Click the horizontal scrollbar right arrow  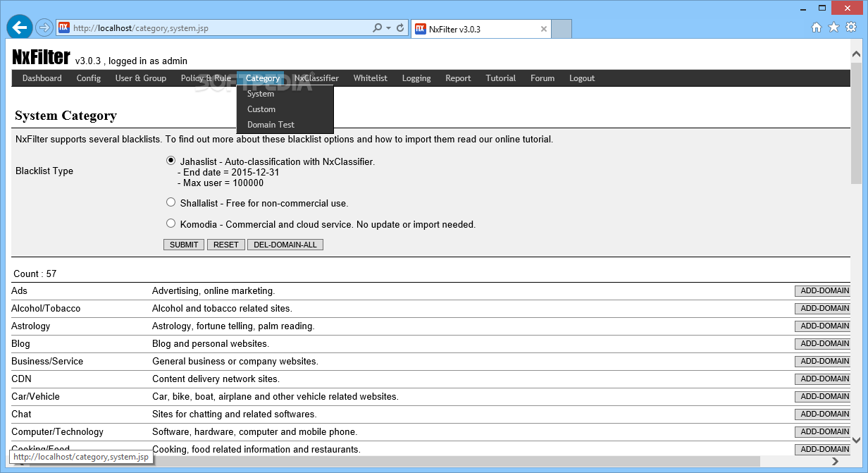[836, 461]
